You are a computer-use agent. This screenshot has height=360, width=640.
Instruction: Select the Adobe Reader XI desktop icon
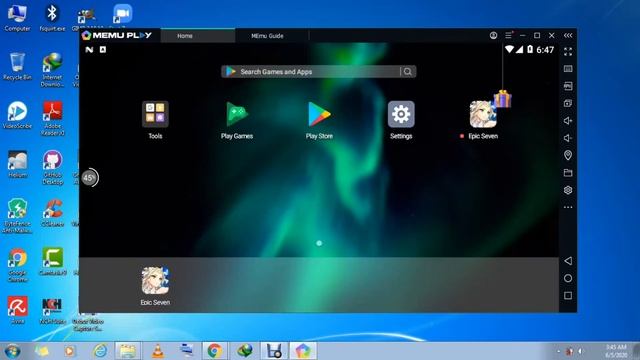click(52, 118)
